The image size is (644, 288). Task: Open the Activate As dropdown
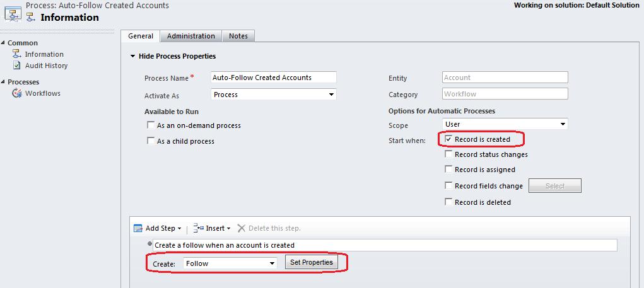tap(273, 95)
